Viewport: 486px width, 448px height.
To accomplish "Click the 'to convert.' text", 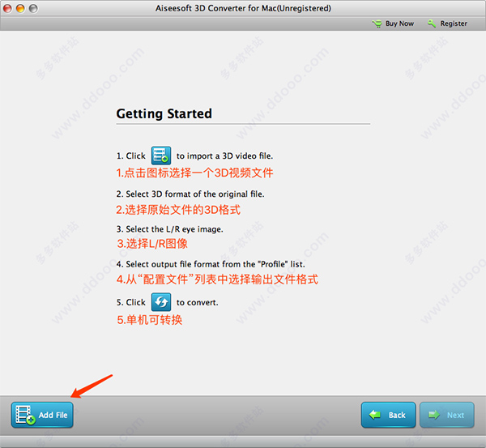I will [x=198, y=302].
